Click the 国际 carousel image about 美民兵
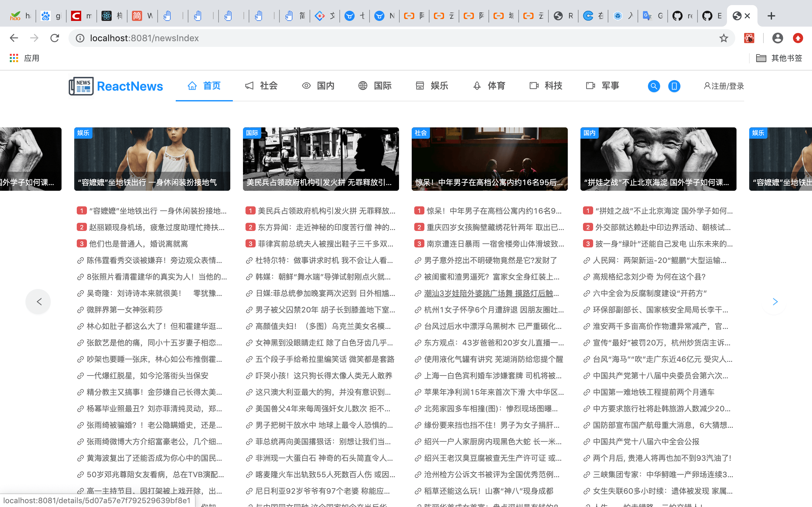812x507 pixels. point(320,159)
